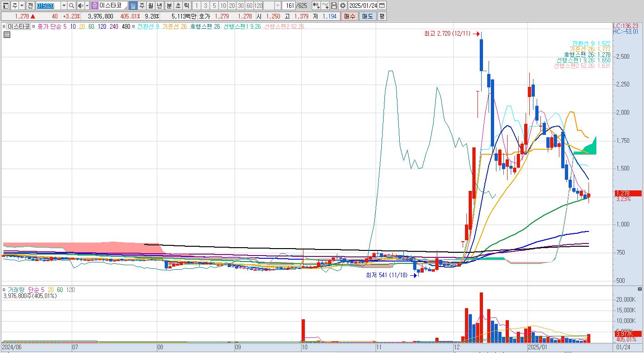
Task: Open the custom period dropdown after 120
Action: click(278, 6)
